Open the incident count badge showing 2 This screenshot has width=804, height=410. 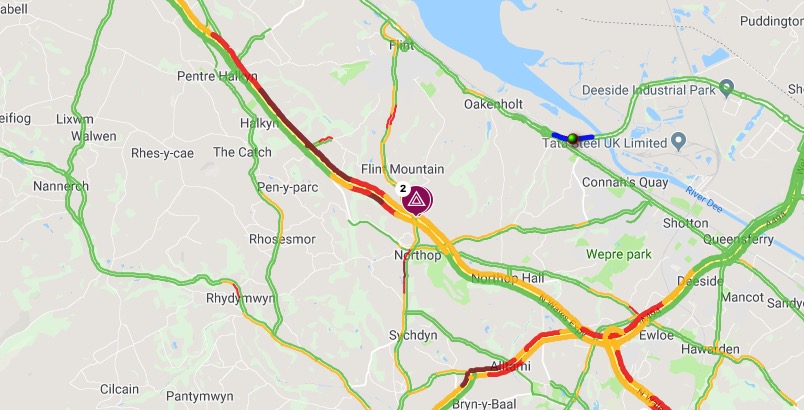(x=403, y=189)
